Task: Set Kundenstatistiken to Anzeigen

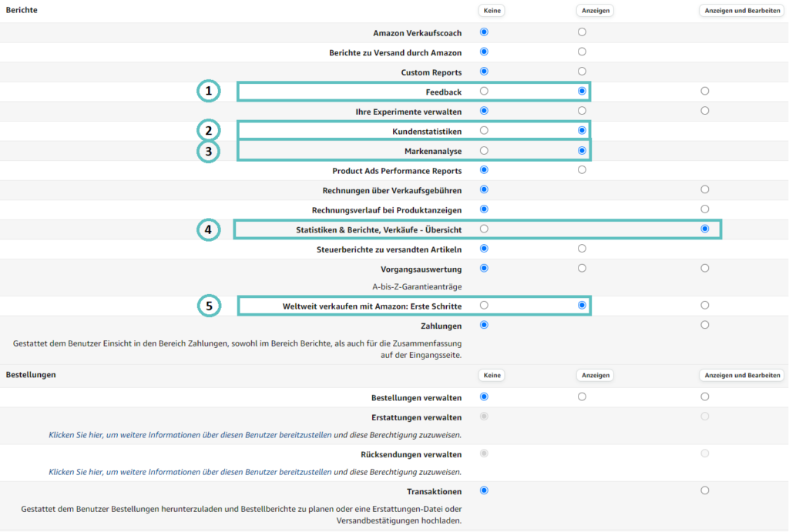Action: (x=582, y=131)
